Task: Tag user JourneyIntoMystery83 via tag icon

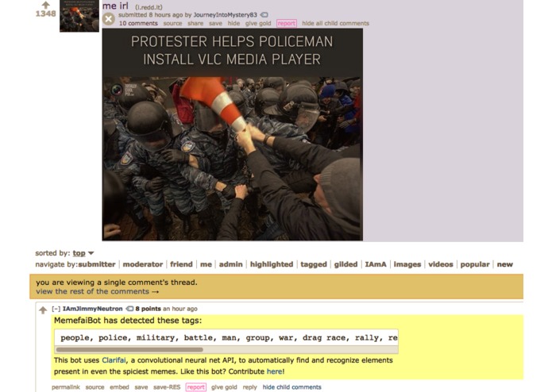Action: pyautogui.click(x=264, y=15)
